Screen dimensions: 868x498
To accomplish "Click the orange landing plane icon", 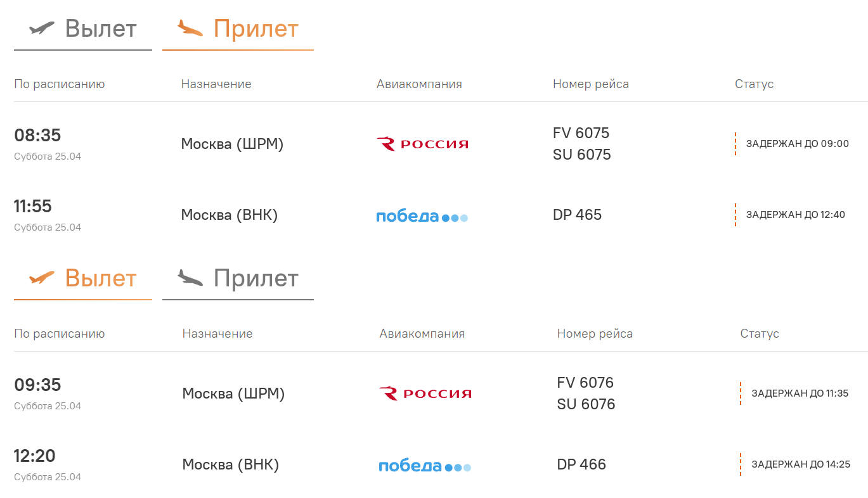I will (190, 29).
